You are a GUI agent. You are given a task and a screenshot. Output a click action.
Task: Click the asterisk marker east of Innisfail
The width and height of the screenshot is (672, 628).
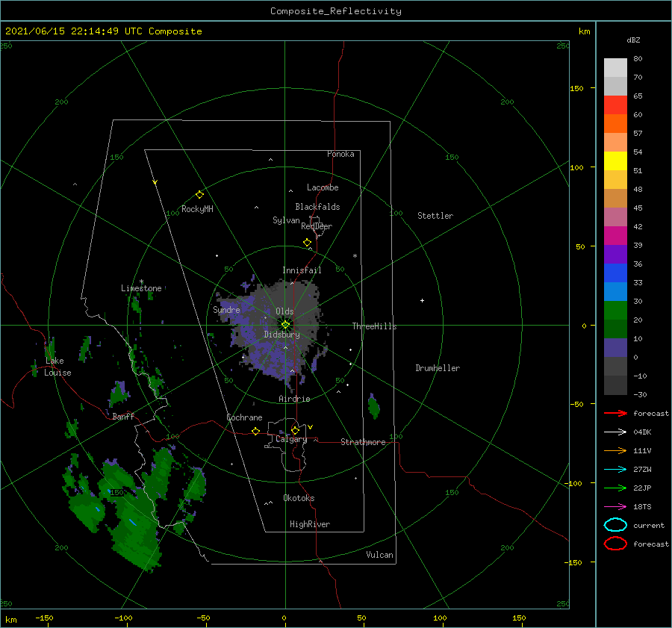355,256
